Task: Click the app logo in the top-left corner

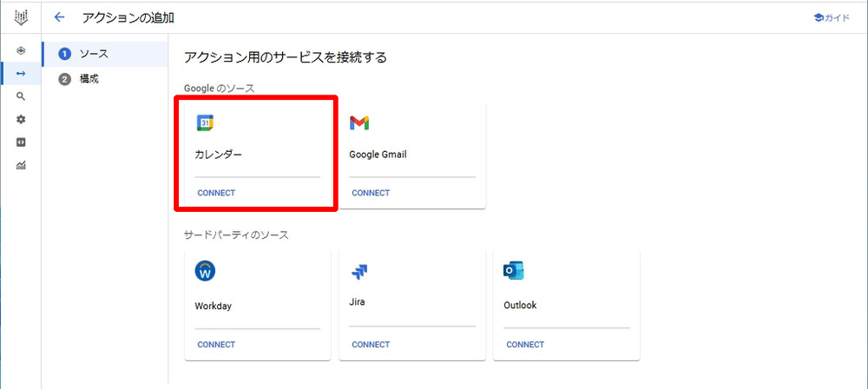Action: tap(21, 17)
